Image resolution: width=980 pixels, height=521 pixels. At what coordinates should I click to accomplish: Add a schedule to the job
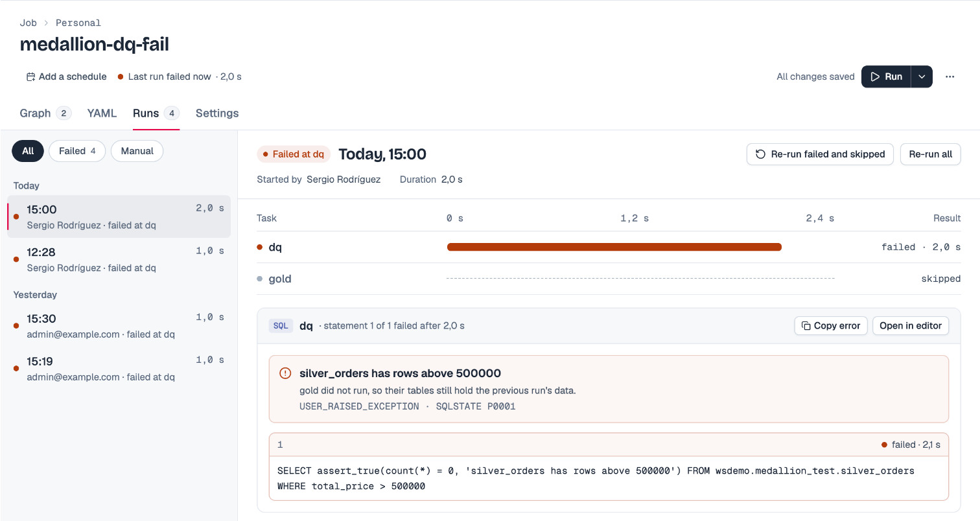[66, 76]
